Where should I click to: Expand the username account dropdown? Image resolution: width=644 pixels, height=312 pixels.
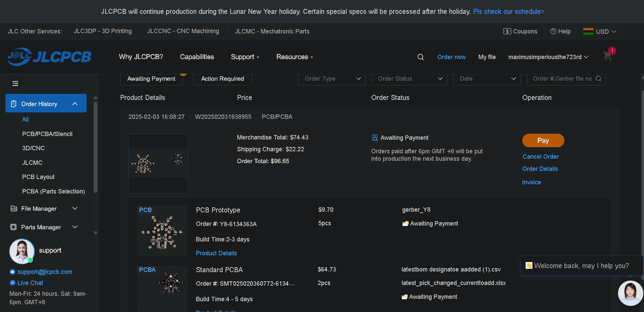click(x=548, y=57)
